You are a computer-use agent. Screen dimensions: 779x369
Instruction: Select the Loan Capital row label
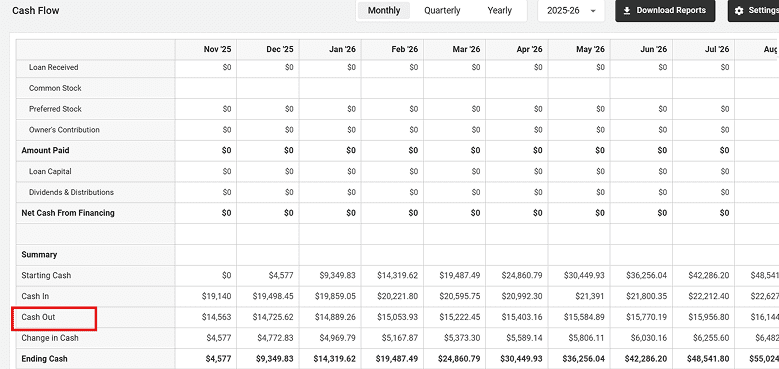(50, 172)
